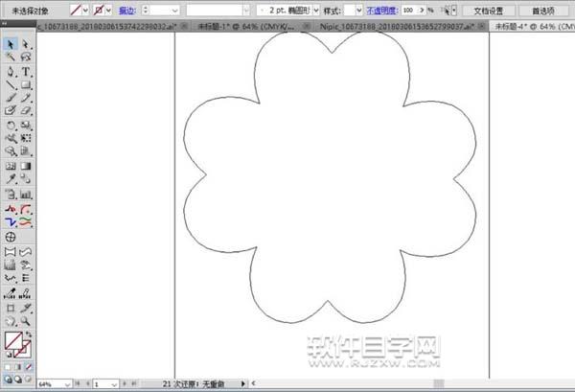Open the variable width profile dropdown
This screenshot has width=575, height=392.
(247, 11)
